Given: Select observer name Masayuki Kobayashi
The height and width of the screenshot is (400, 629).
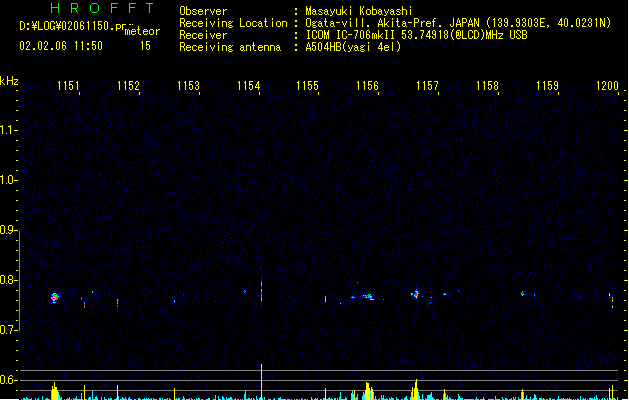Looking at the screenshot, I should 359,11.
